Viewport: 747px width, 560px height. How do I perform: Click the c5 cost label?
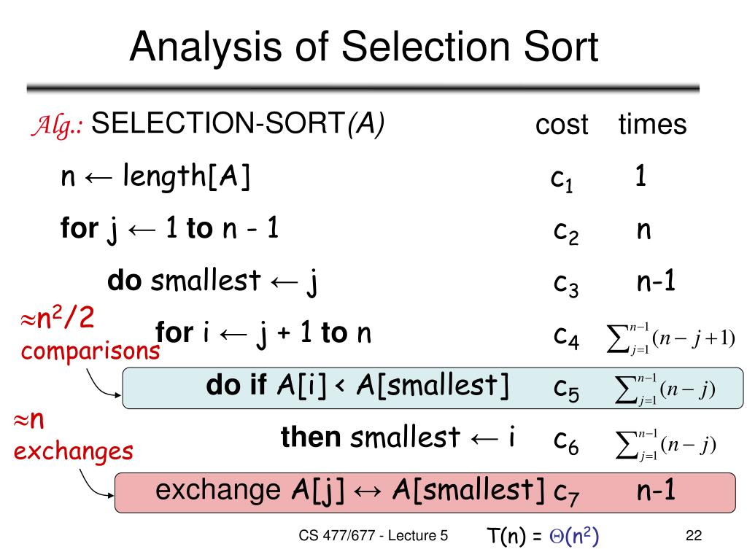tap(566, 390)
